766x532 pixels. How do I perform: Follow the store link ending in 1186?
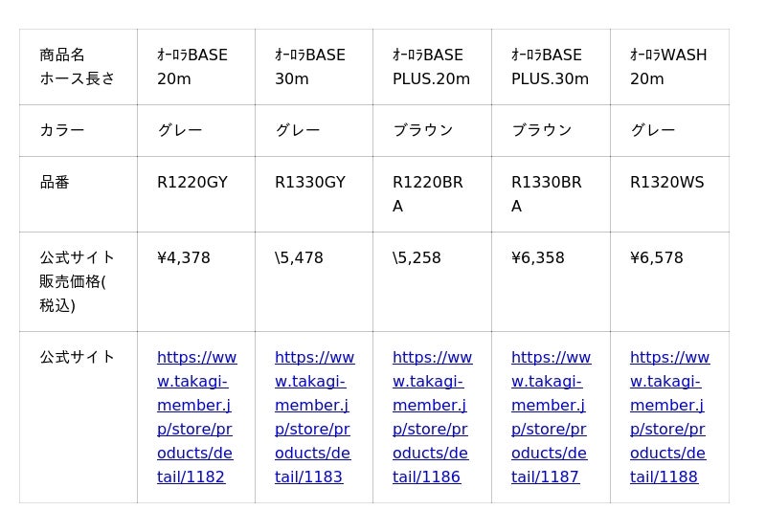click(431, 417)
